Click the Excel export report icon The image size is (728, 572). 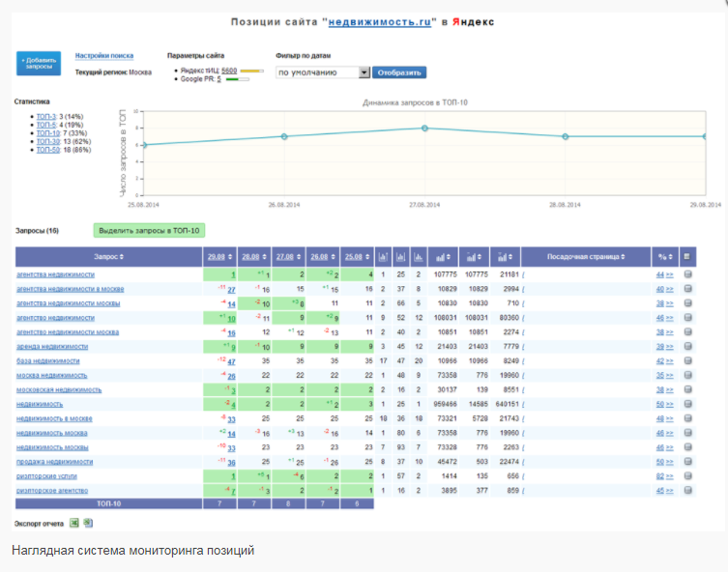click(73, 523)
